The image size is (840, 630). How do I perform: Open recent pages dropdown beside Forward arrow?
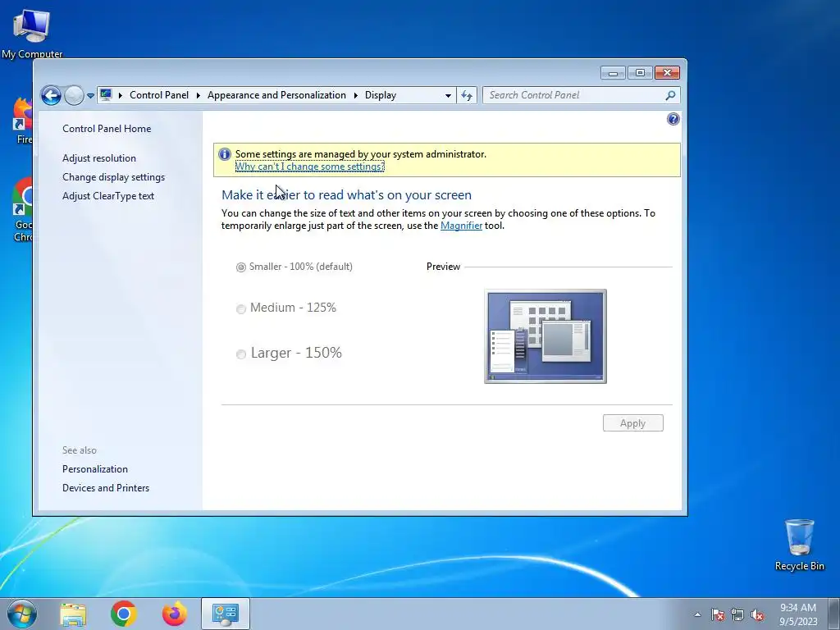[x=90, y=96]
